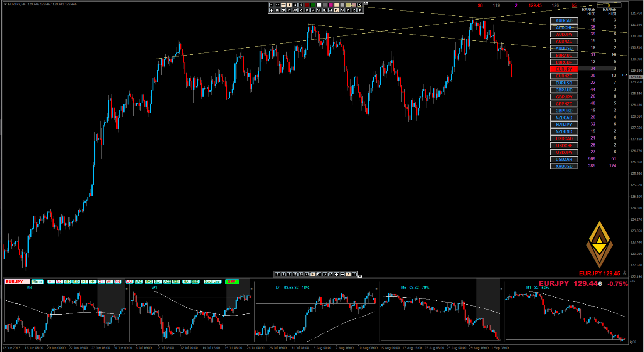Toggle the HA Heiken Ashi button
The image size is (644, 352).
click(x=186, y=282)
